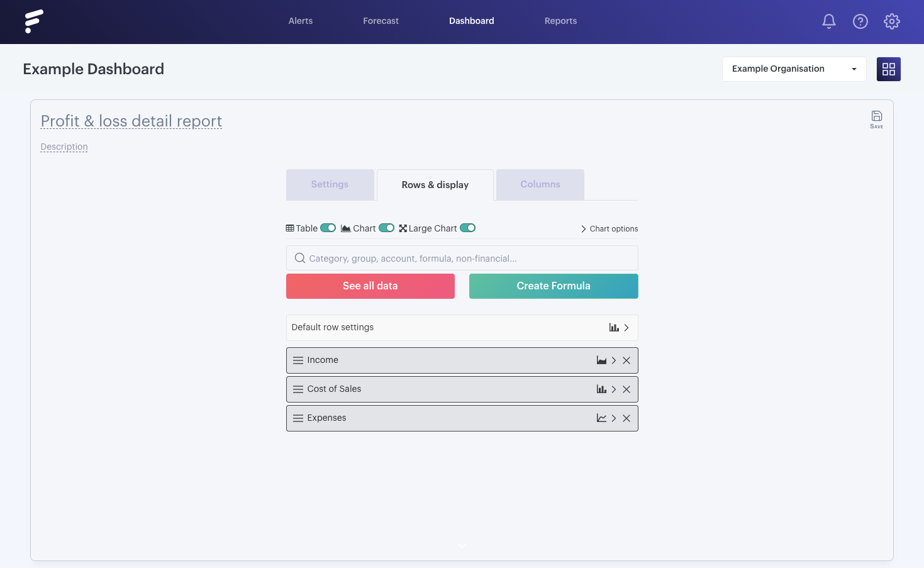The image size is (924, 568).
Task: Switch to the Columns tab
Action: tap(540, 184)
